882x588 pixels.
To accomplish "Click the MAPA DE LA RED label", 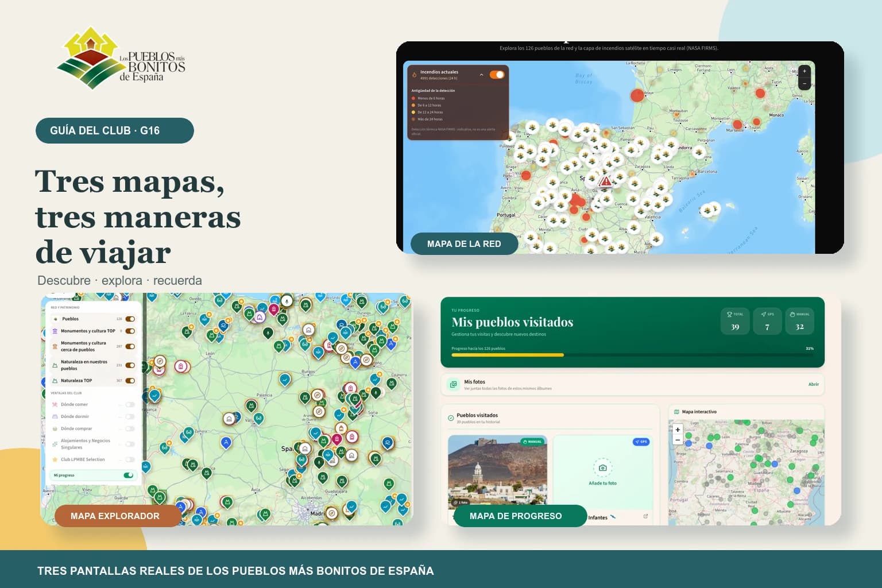I will tap(464, 243).
